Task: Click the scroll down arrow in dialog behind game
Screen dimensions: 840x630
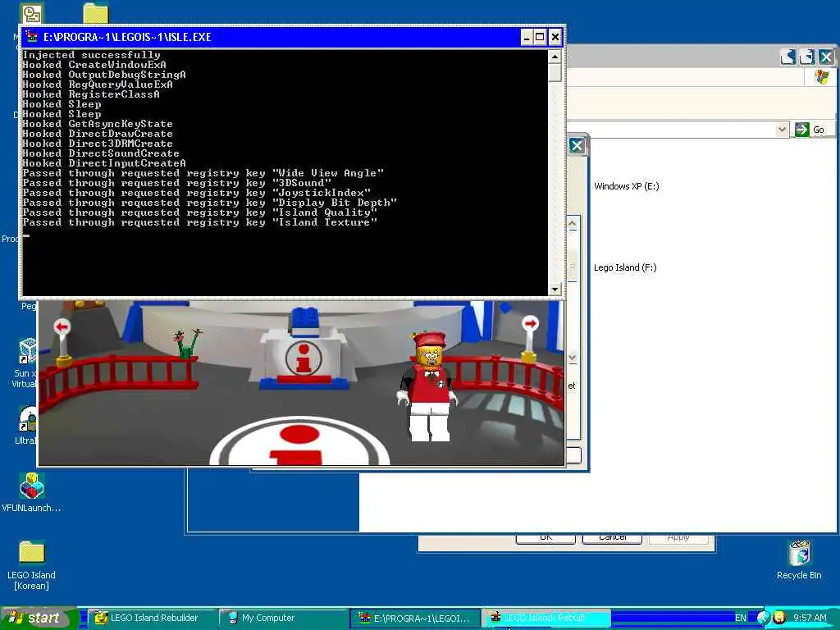Action: (572, 358)
